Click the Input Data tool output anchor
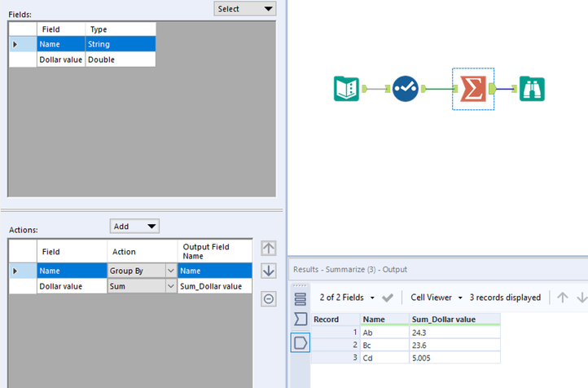 [364, 89]
